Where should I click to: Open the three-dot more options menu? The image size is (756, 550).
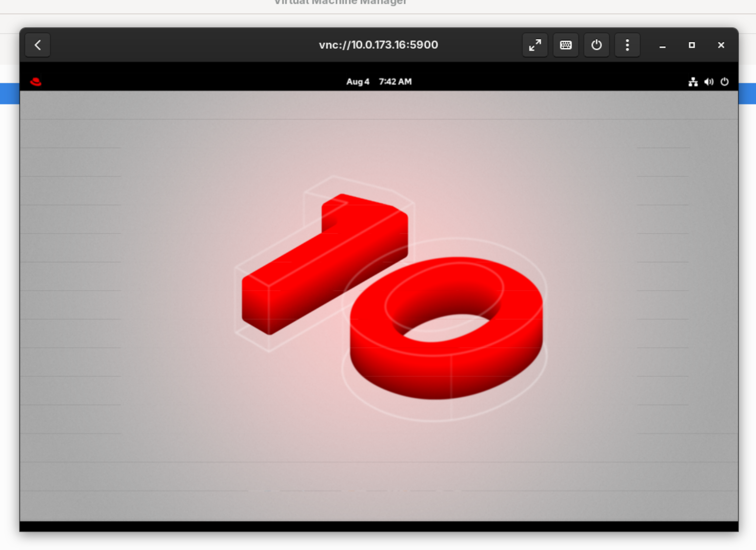coord(627,45)
